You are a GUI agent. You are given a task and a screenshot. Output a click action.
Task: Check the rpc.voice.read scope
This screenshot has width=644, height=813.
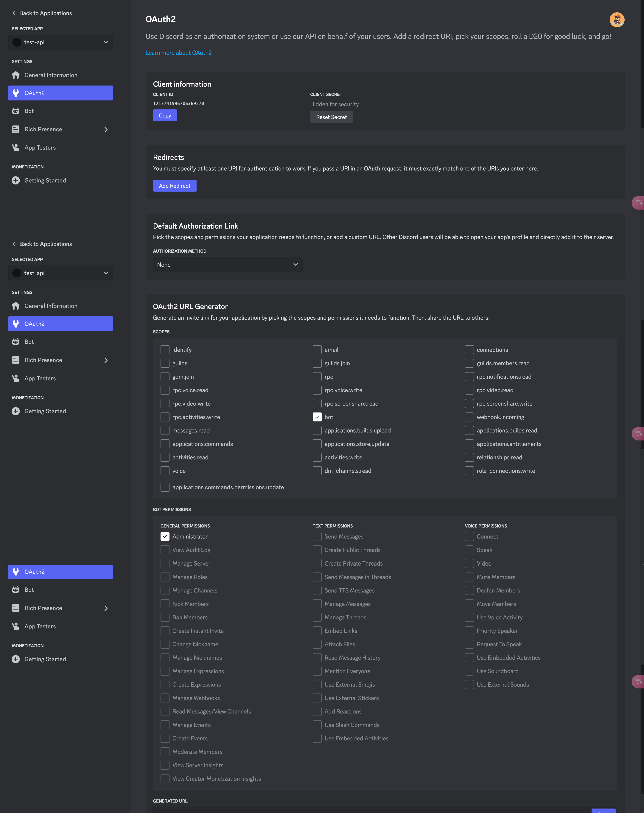coord(165,390)
